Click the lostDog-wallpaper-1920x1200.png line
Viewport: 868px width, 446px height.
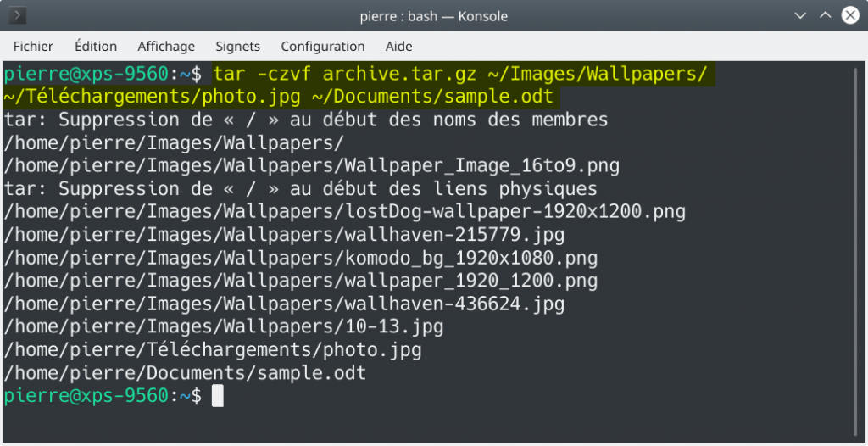point(344,212)
